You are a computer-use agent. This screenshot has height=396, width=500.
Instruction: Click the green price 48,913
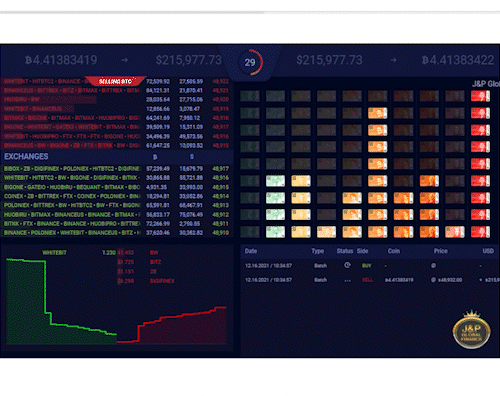(221, 205)
